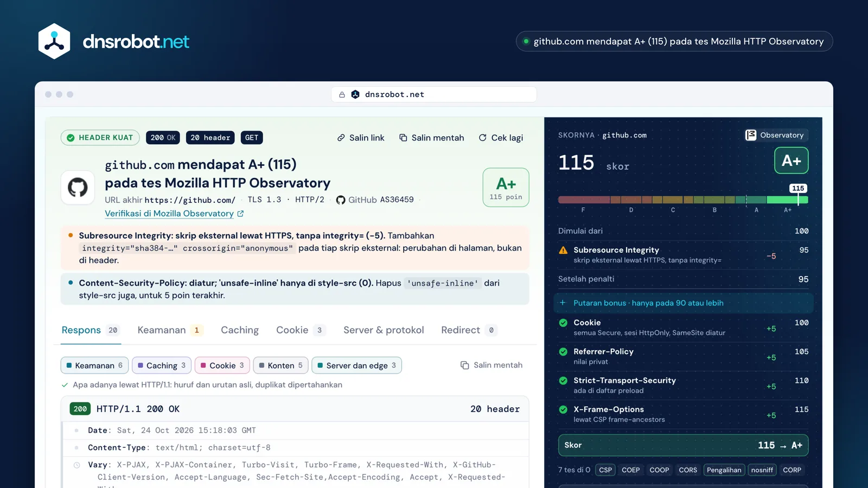
Task: Click the green check icon beside X-Frame-Options
Action: (x=563, y=409)
